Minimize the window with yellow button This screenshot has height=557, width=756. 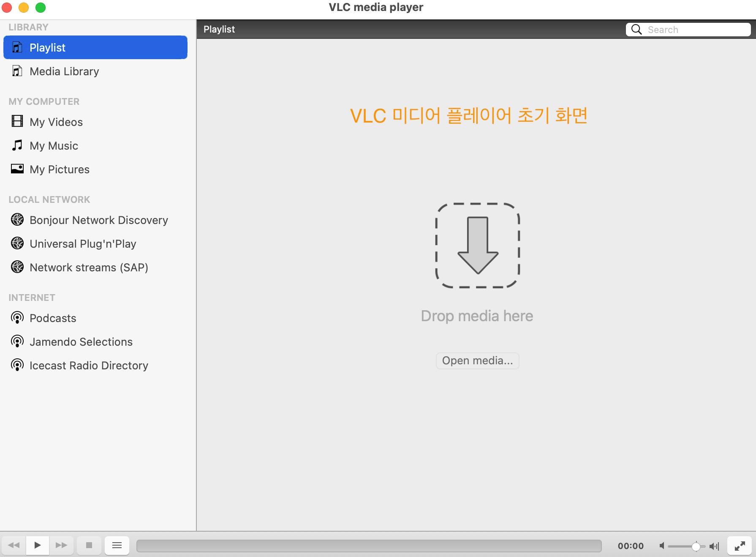(x=24, y=7)
